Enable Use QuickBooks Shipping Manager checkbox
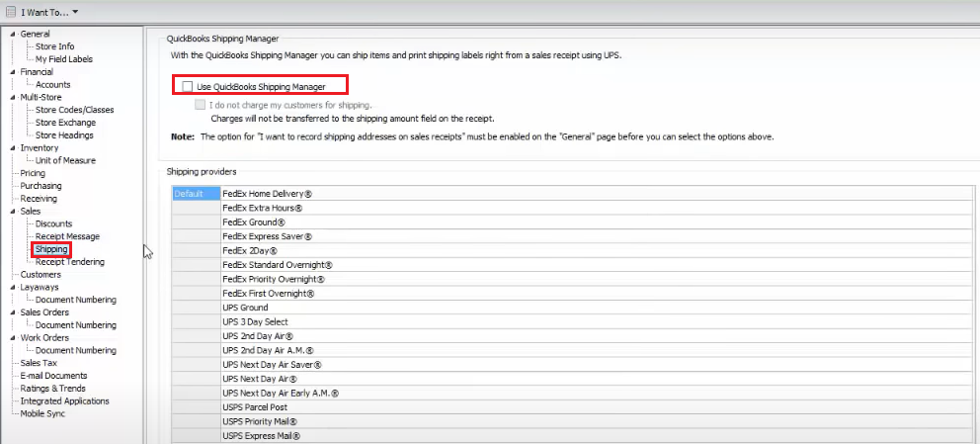Viewport: 980px width, 444px height. click(x=188, y=86)
